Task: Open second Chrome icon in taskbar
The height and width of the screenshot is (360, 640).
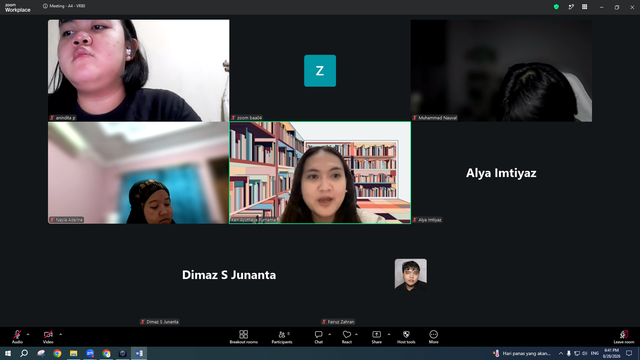Action: click(x=106, y=353)
